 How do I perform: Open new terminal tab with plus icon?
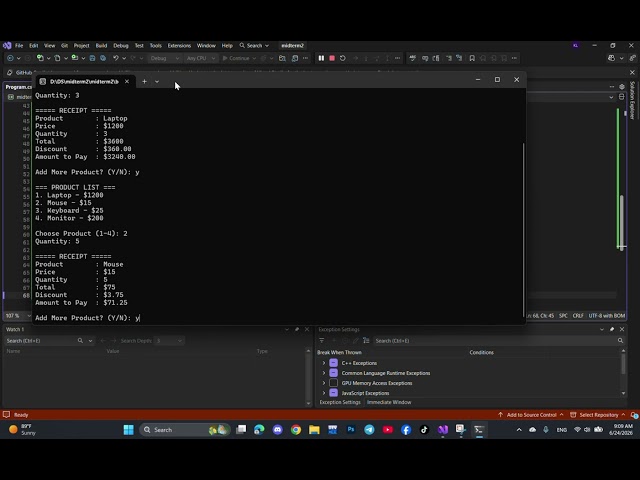144,82
